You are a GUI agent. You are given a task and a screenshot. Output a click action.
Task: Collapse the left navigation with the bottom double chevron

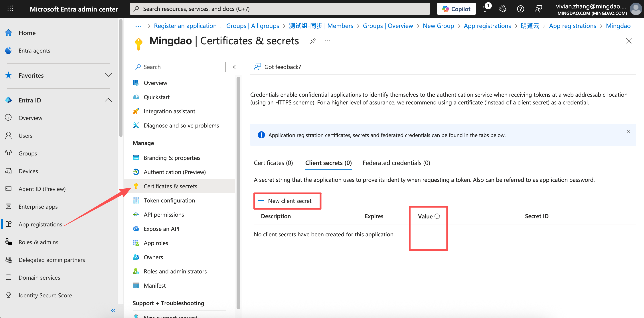click(x=113, y=310)
